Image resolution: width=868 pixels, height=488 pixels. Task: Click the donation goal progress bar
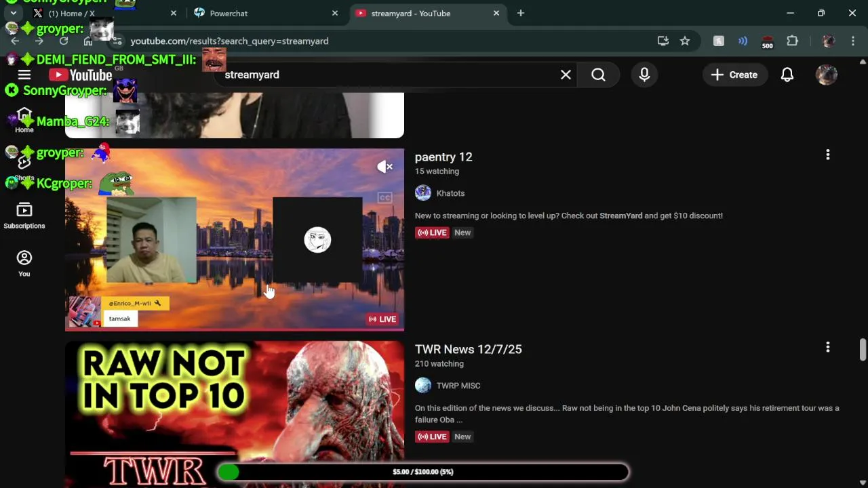coord(423,472)
